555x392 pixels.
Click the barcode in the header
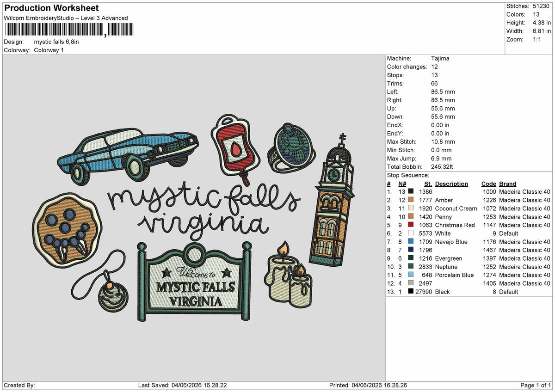(68, 30)
